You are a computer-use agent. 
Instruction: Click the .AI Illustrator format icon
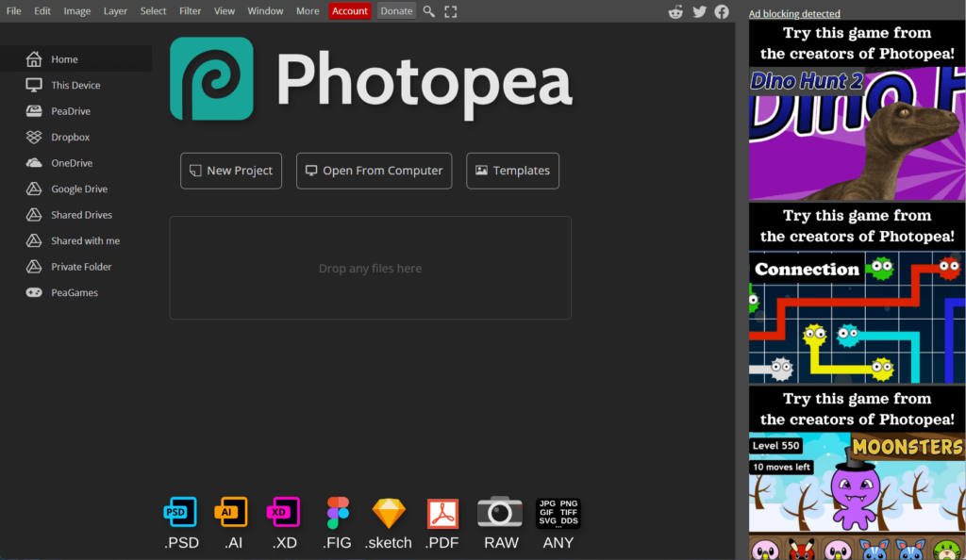pyautogui.click(x=231, y=512)
